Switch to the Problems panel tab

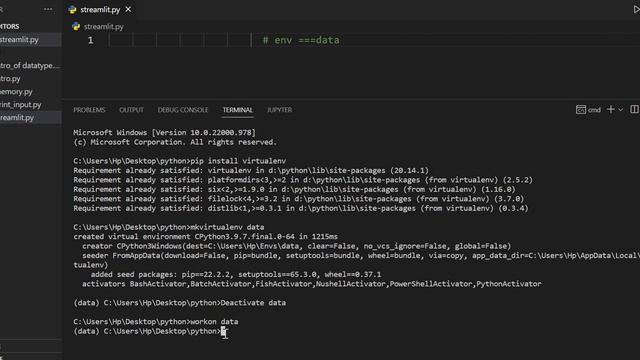click(89, 110)
